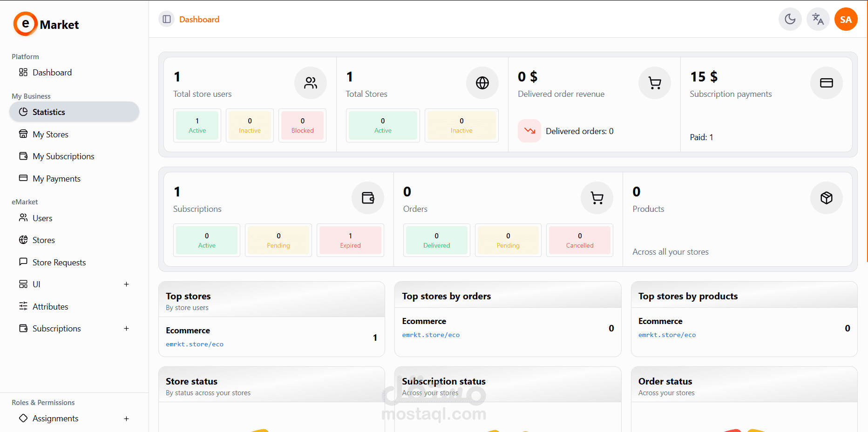Go to My Stores

coord(75,134)
